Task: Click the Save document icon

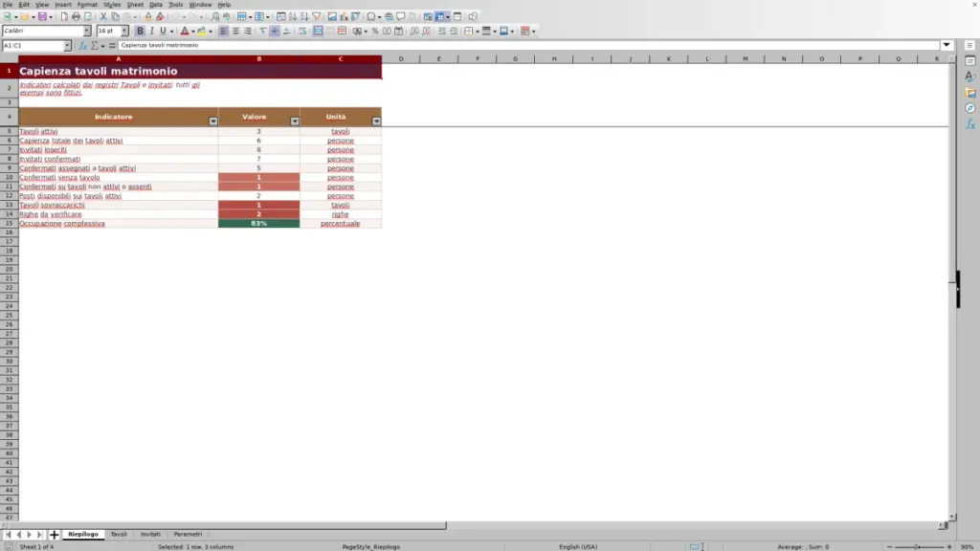Action: 42,17
